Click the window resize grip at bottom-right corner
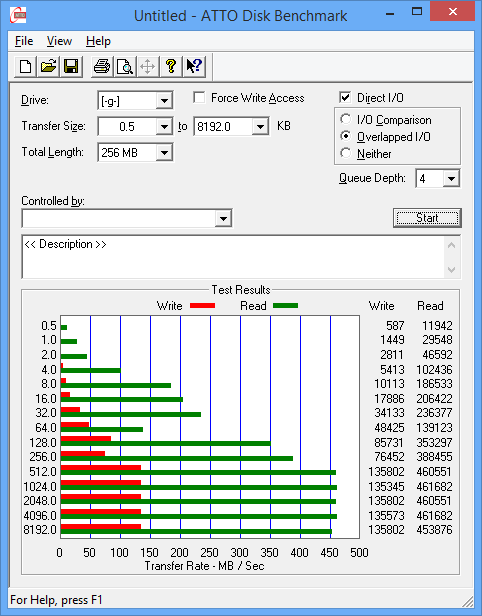 467,601
